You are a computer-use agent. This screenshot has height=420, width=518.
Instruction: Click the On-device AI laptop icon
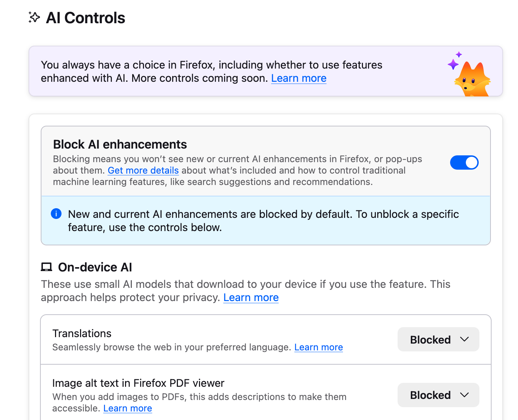coord(46,267)
